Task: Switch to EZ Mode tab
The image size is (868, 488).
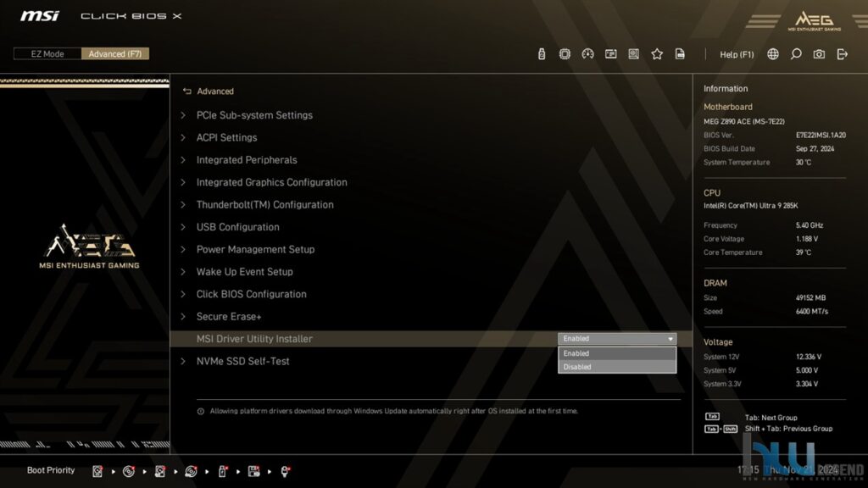Action: [47, 53]
